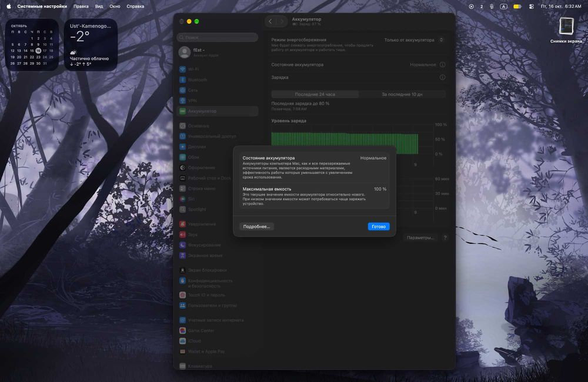Screen dimensions: 588x382
Task: Open the Снимки экрана desktop folder
Action: pyautogui.click(x=566, y=30)
